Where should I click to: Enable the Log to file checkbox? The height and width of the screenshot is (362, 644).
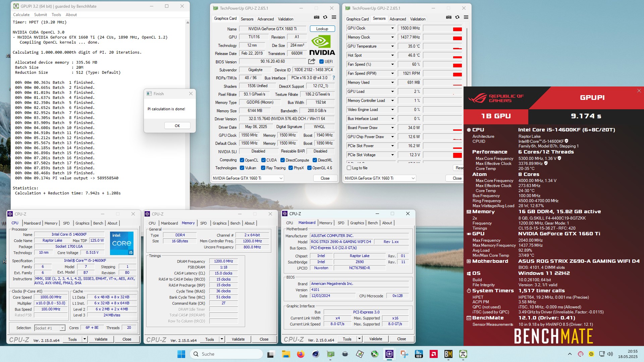coord(349,168)
